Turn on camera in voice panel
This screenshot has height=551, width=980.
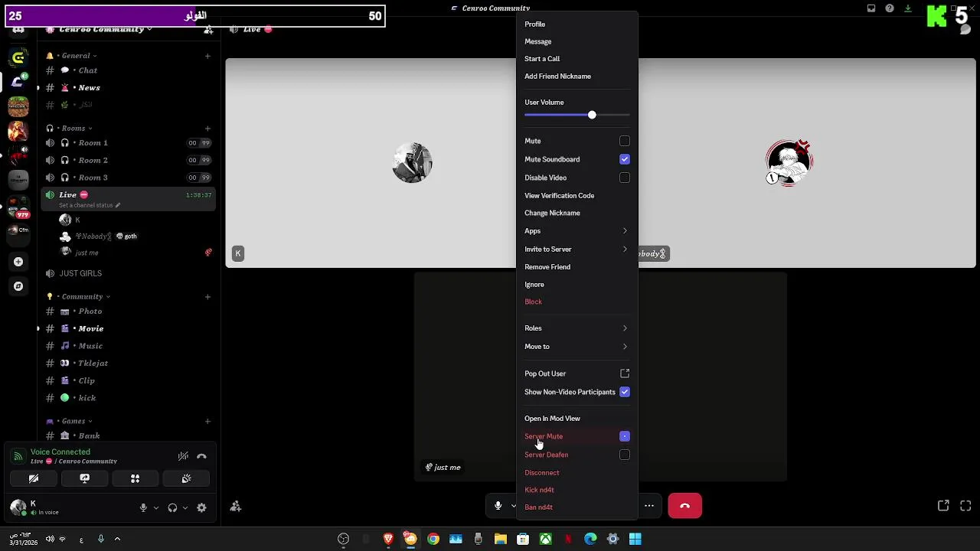pos(34,478)
